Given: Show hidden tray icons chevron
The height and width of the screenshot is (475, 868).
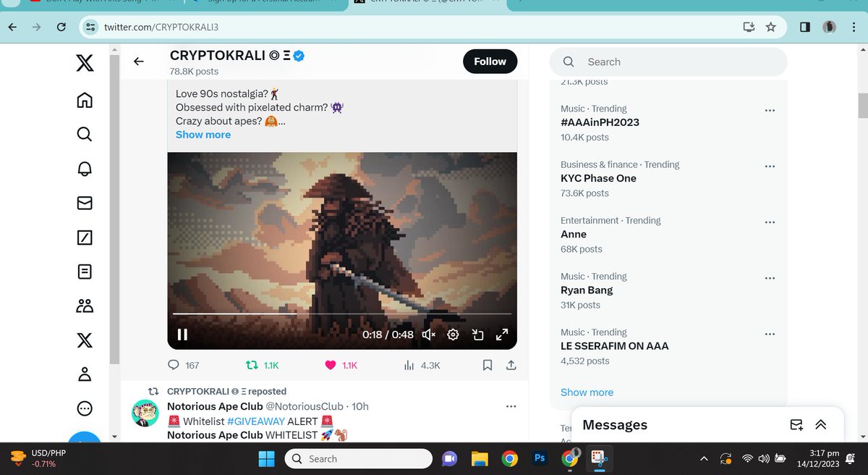Looking at the screenshot, I should tap(704, 458).
